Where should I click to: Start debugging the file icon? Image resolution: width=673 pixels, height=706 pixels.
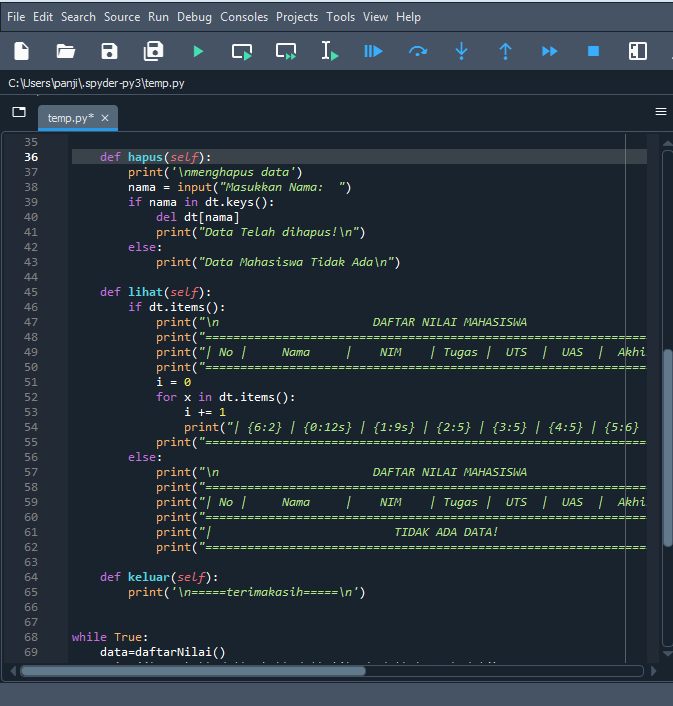(373, 51)
